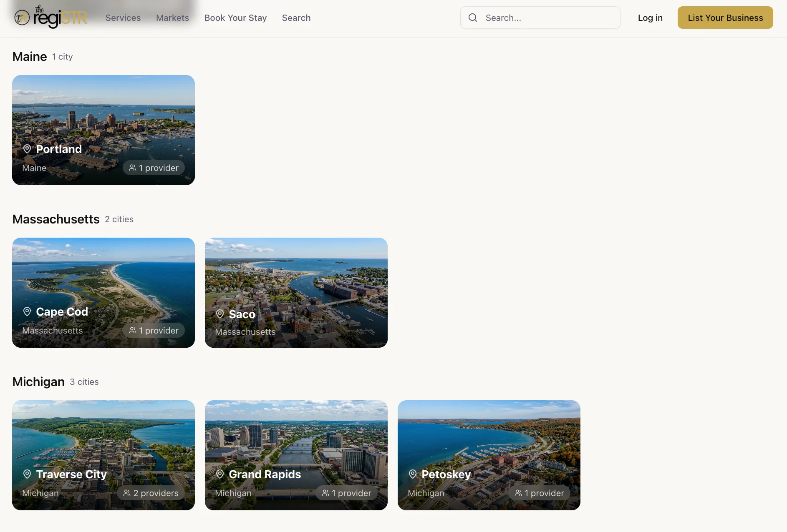Screen dimensions: 787x532
Task: Open the Markets menu
Action: pos(172,18)
